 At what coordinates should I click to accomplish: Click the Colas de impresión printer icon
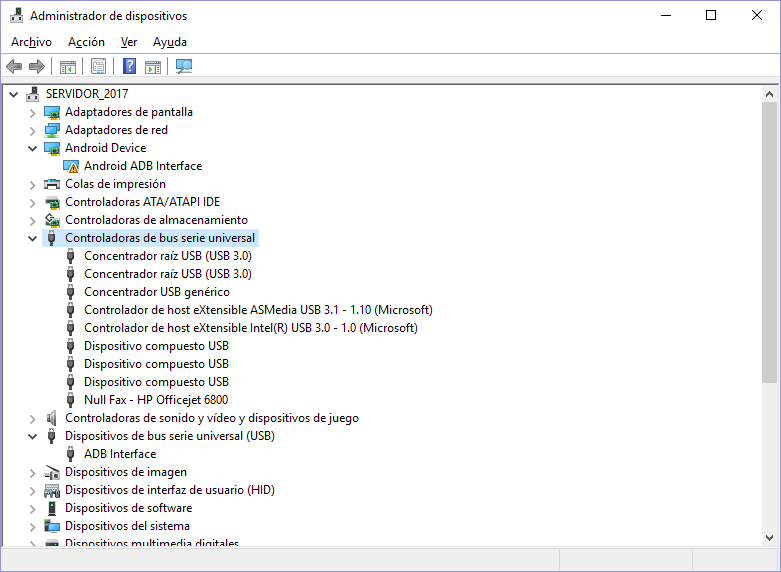coord(52,184)
